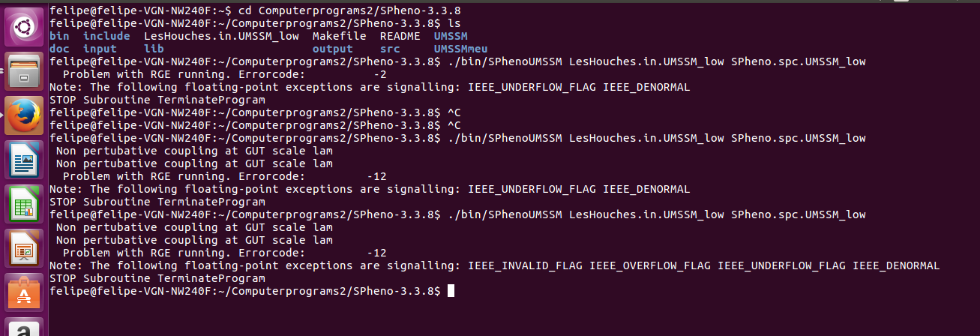Click the terminal cursor at the last prompt
Screen dimensions: 980x336
451,290
